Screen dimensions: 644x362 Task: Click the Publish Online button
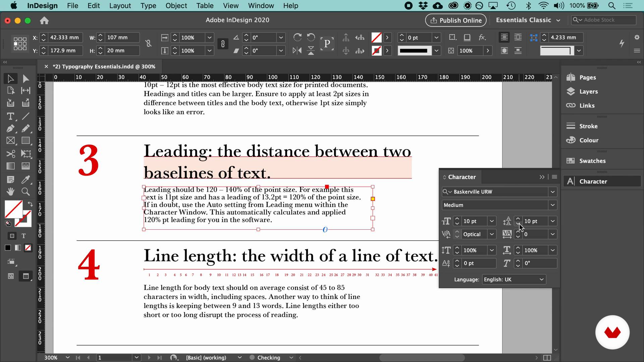pos(455,20)
